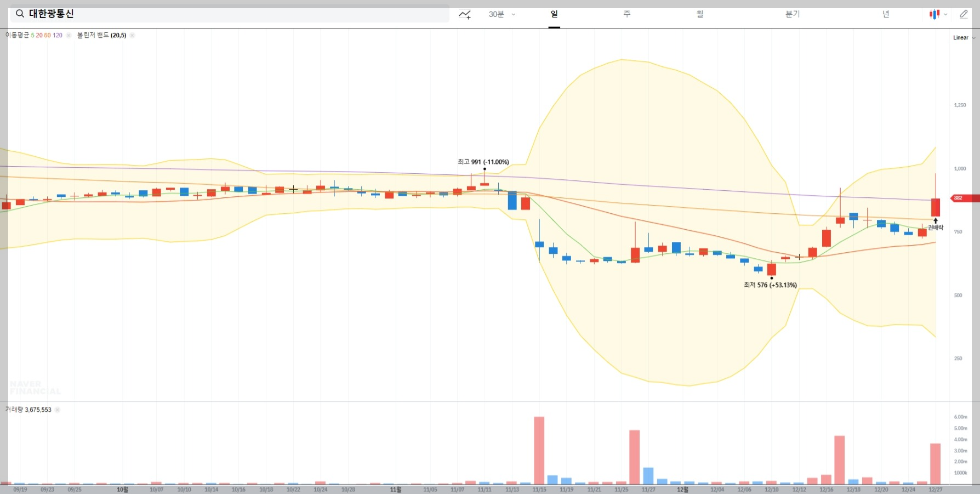Click the 750 price axis label

coord(958,232)
